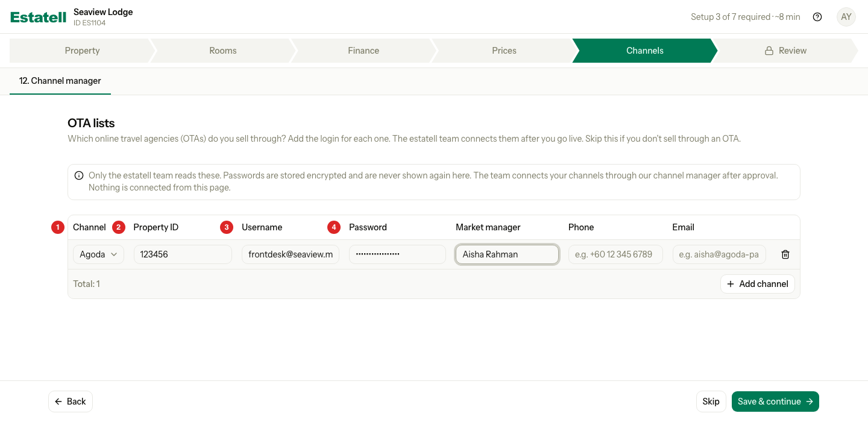868x422 pixels.
Task: Click the Skip button
Action: 711,402
